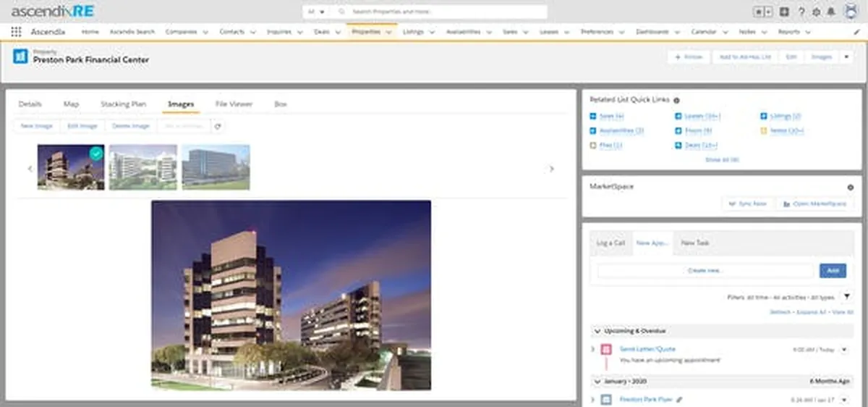
Task: Click the Preston Park Flyer task icon
Action: pyautogui.click(x=606, y=399)
